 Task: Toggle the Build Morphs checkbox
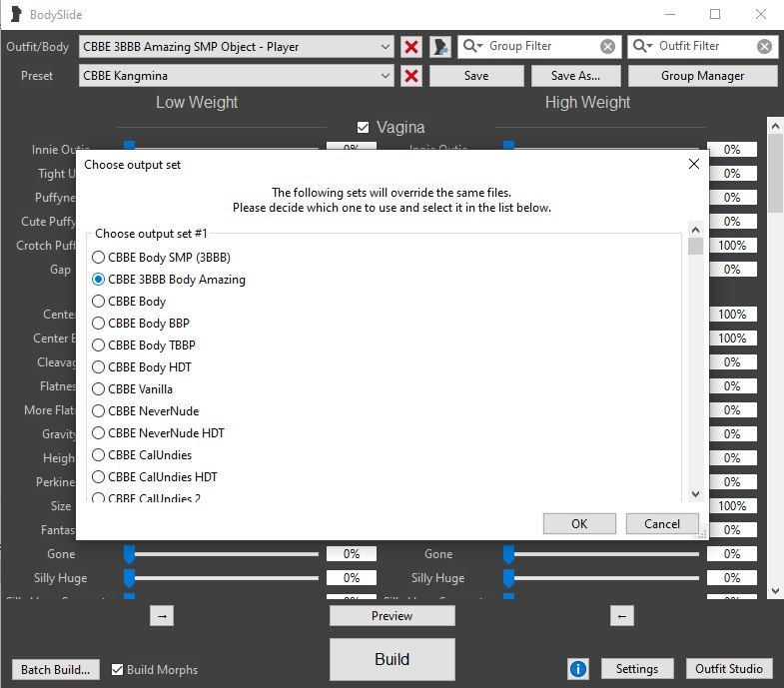pyautogui.click(x=118, y=669)
